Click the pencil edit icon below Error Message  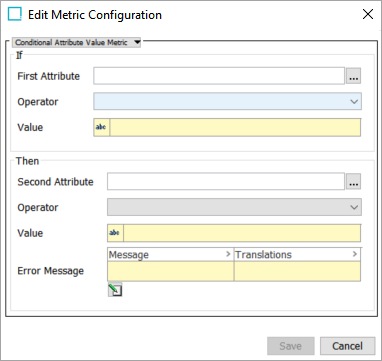coord(115,290)
